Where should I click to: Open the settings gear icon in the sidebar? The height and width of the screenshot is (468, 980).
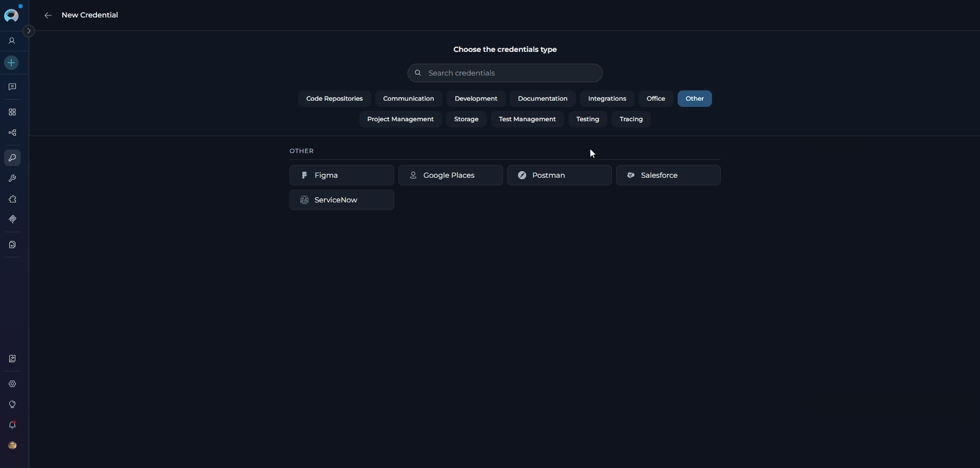point(12,384)
